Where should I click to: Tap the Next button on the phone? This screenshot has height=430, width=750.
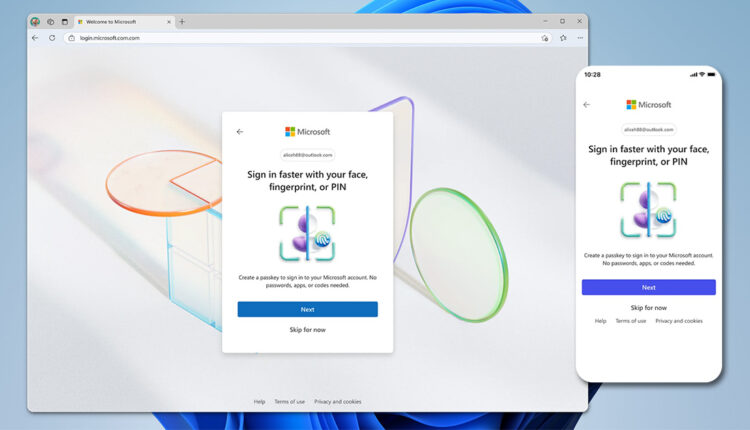click(648, 287)
